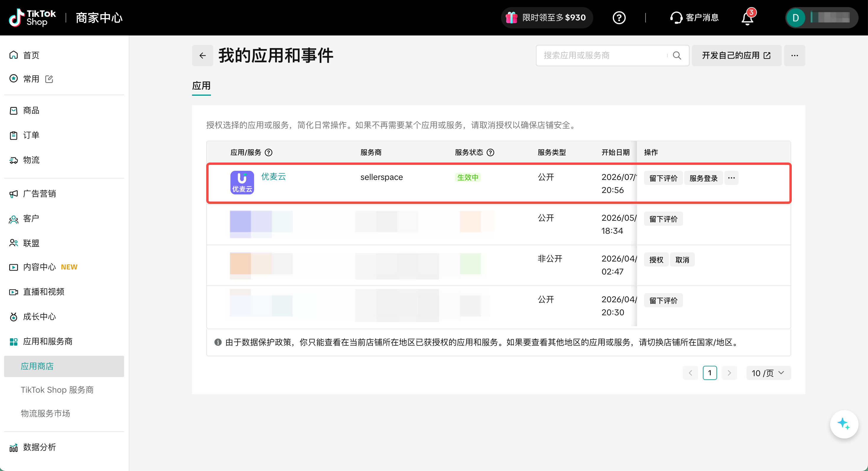The width and height of the screenshot is (868, 471).
Task: Open the account avatar D
Action: 796,17
